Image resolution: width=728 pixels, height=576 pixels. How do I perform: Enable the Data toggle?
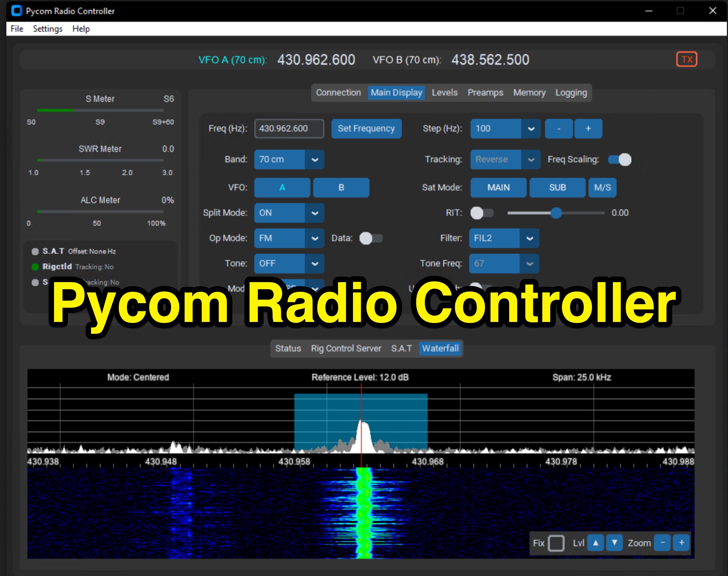(x=371, y=238)
